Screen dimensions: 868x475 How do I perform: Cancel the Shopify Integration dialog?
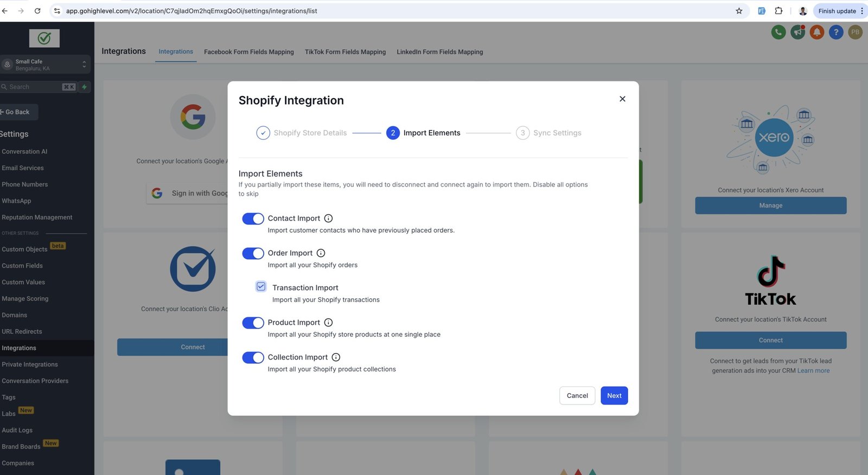pos(577,396)
